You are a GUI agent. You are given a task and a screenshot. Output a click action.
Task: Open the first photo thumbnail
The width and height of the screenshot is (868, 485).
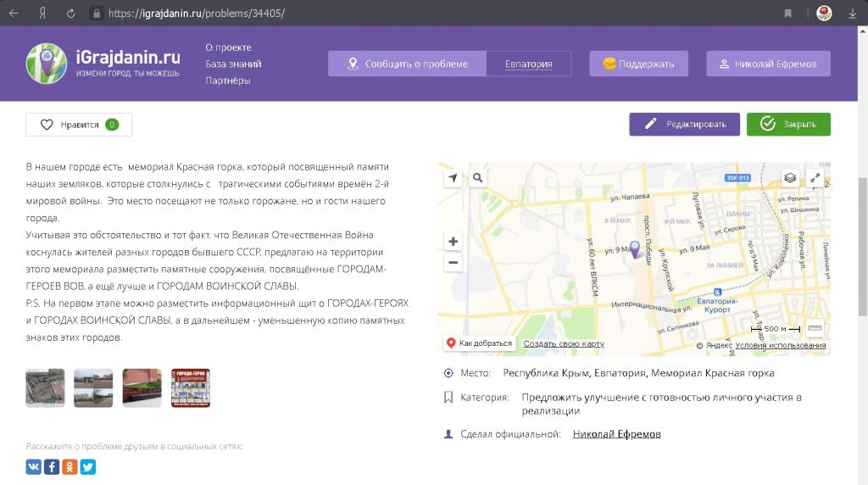[x=45, y=388]
